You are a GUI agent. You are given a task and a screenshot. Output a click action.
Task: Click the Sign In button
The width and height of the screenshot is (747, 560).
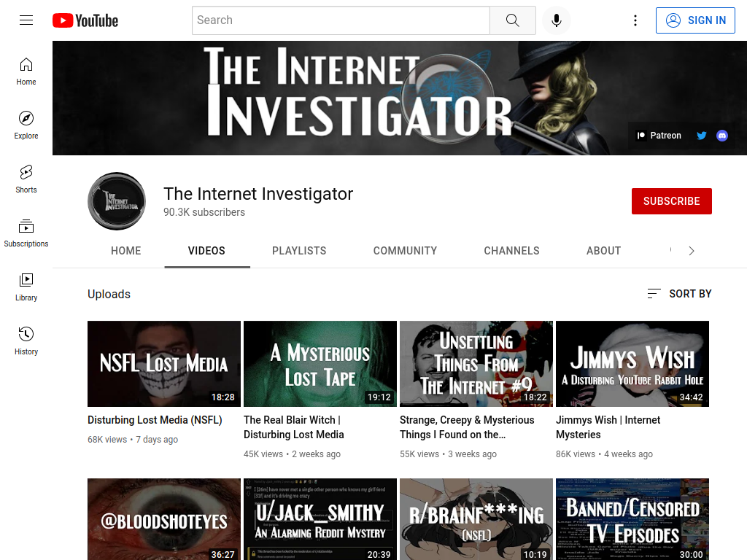coord(695,20)
